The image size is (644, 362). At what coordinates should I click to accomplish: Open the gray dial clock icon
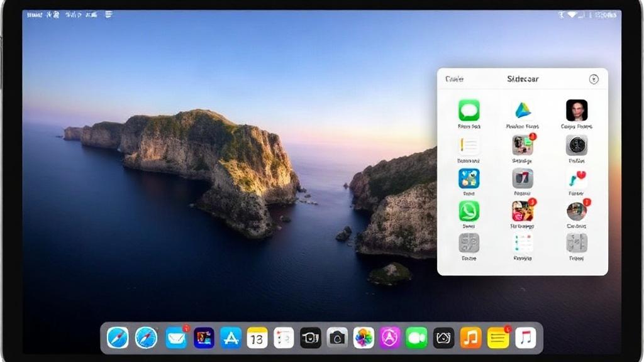pyautogui.click(x=576, y=145)
